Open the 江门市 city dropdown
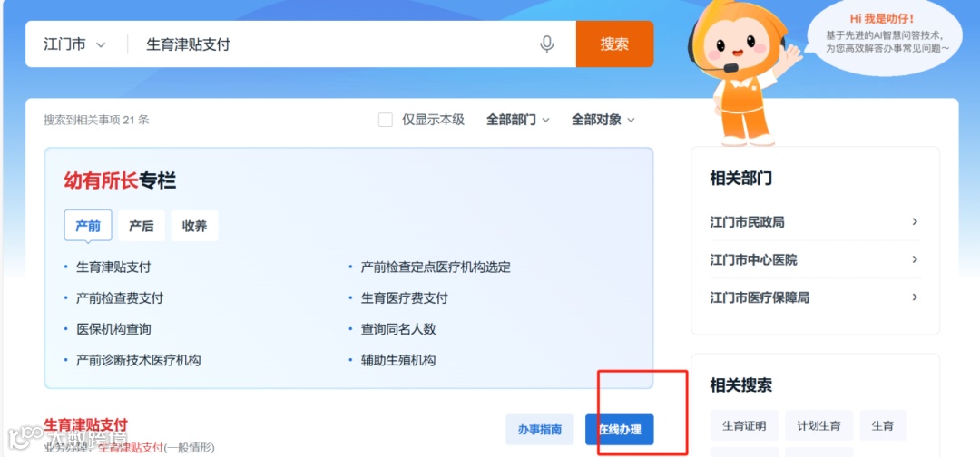The height and width of the screenshot is (457, 980). 74,44
